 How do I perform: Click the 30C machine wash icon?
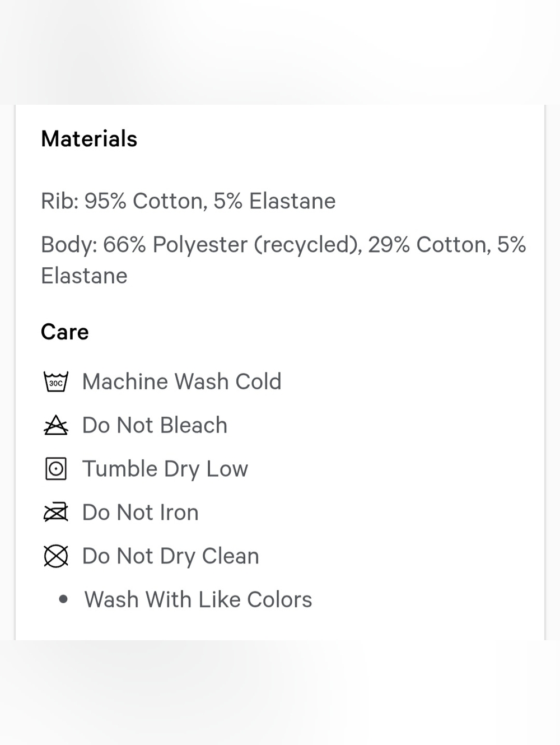[56, 382]
